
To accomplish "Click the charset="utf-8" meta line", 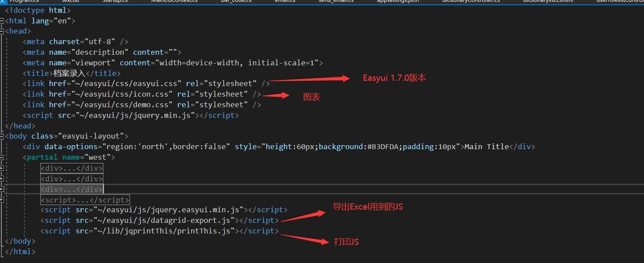I will (76, 42).
